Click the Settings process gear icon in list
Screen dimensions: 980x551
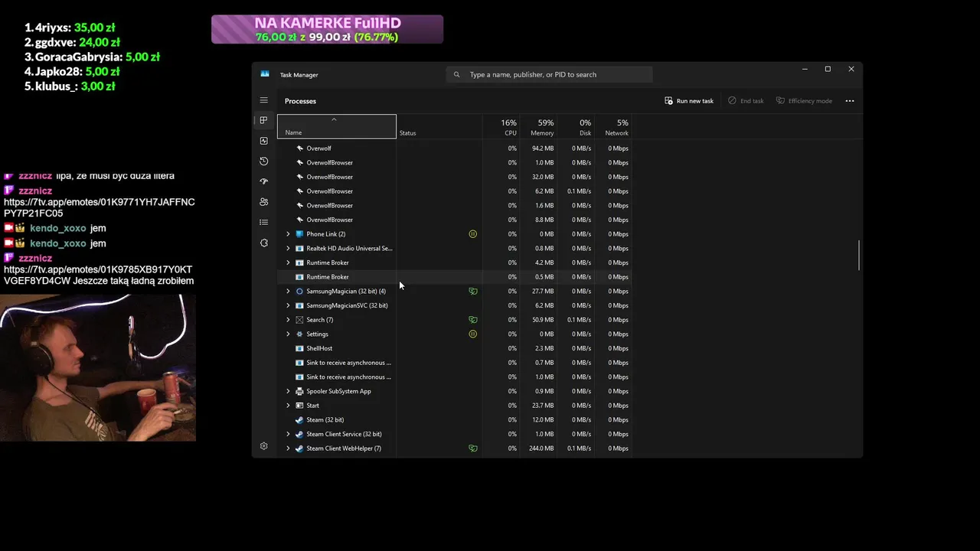(x=299, y=334)
